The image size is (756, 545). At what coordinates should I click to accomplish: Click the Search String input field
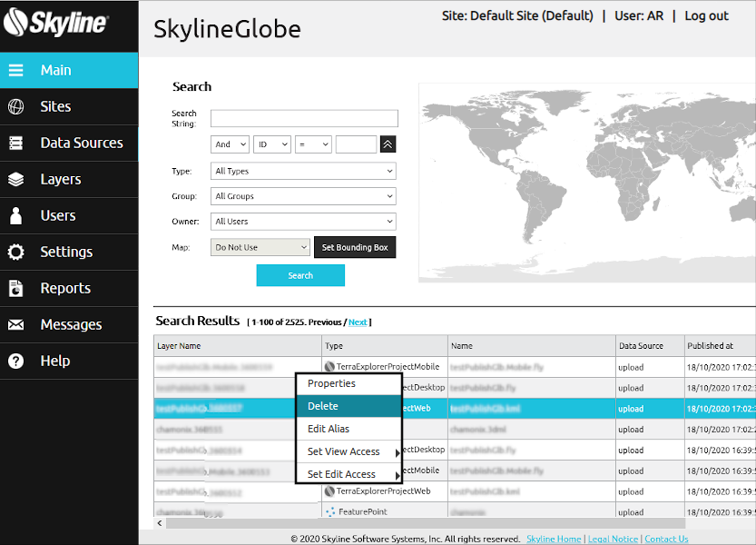[x=304, y=118]
